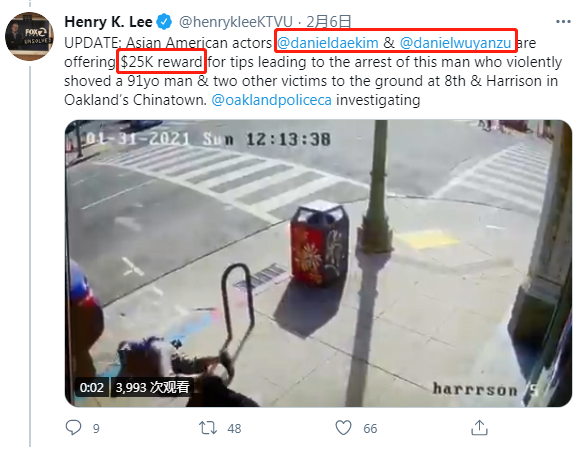
Task: Click the retweet arrows icon
Action: click(208, 428)
